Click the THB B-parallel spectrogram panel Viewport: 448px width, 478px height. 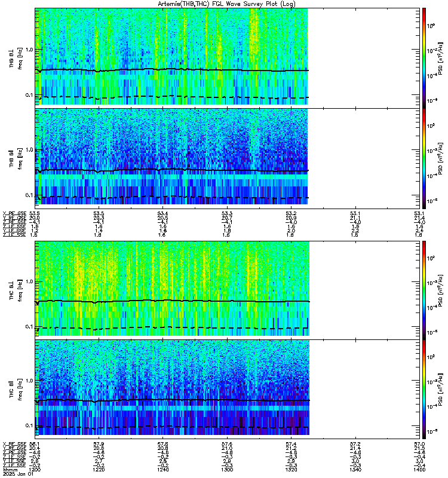pos(228,158)
